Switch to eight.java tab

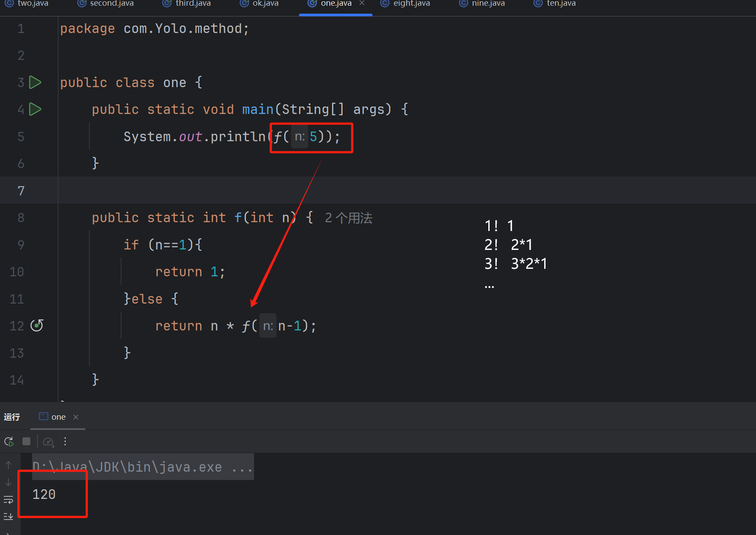[x=406, y=4]
